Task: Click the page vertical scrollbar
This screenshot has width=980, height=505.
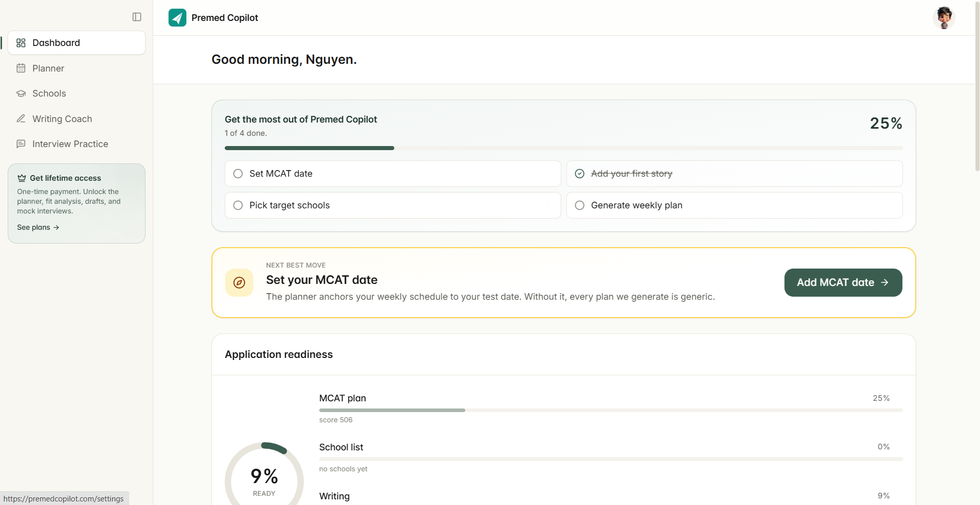Action: pyautogui.click(x=977, y=87)
